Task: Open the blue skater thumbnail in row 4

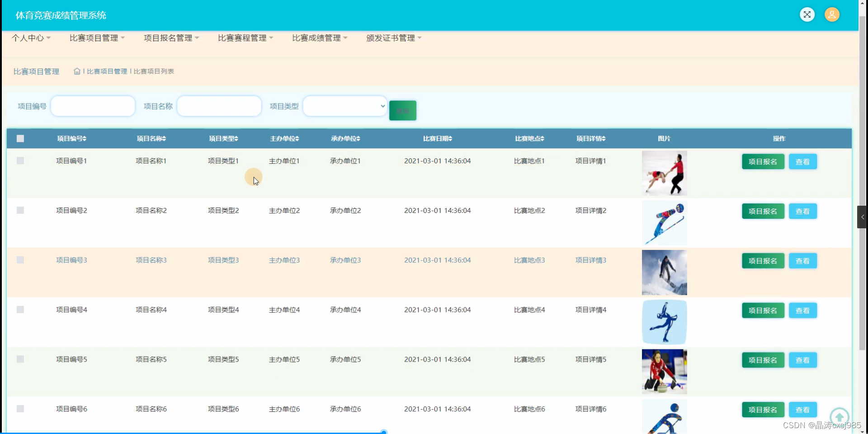Action: (665, 322)
